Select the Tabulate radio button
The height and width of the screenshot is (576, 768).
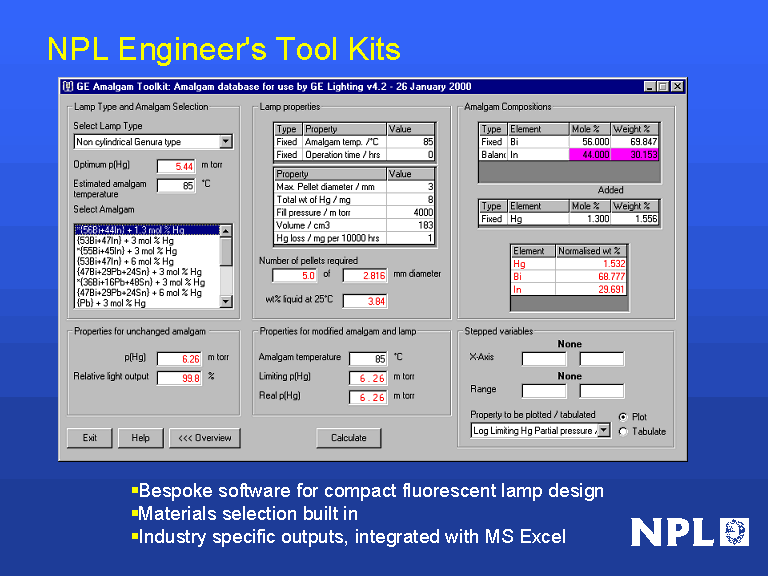pyautogui.click(x=623, y=432)
